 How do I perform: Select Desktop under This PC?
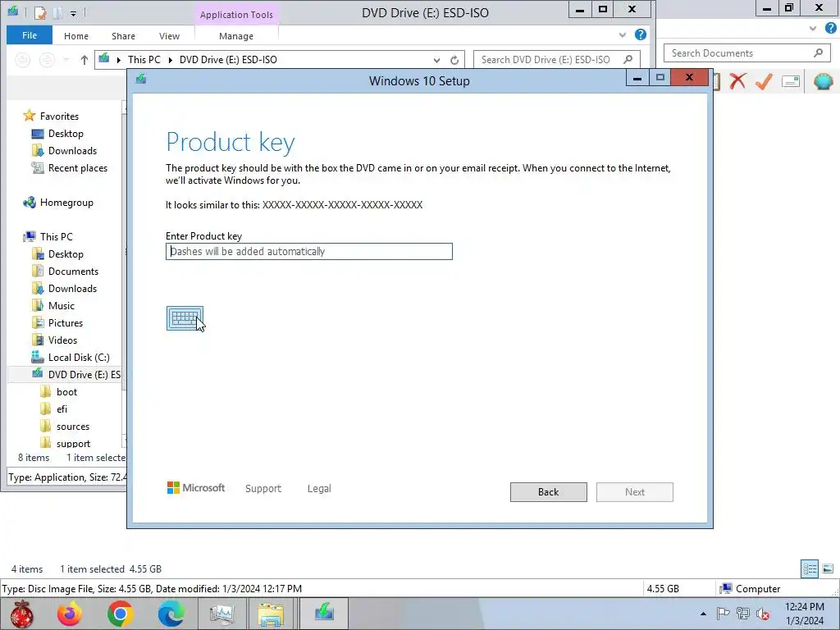[x=66, y=254]
